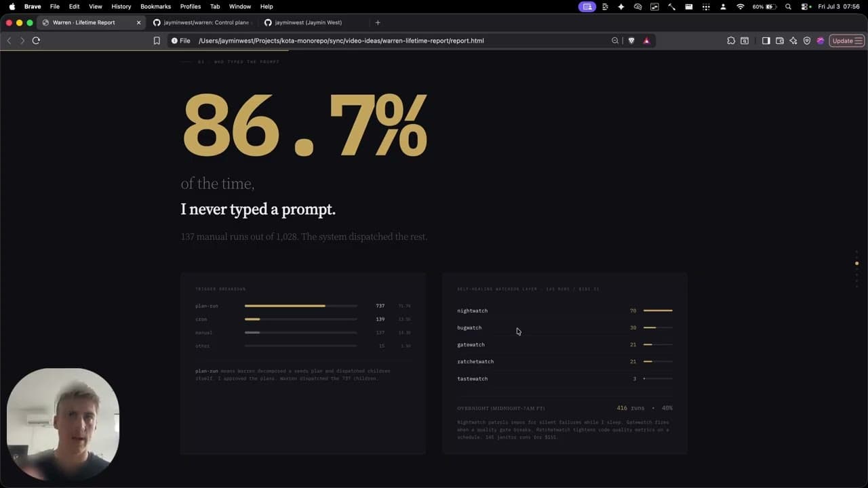The image size is (868, 488).
Task: Open the Apple menu
Action: tap(12, 6)
